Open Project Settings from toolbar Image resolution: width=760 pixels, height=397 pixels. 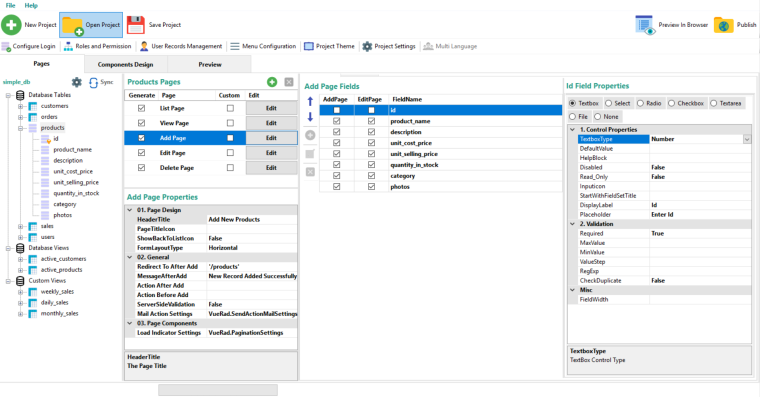[389, 46]
